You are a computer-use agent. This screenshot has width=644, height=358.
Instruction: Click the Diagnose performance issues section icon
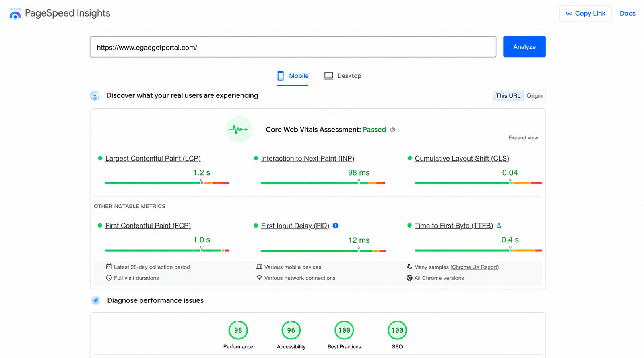point(95,300)
